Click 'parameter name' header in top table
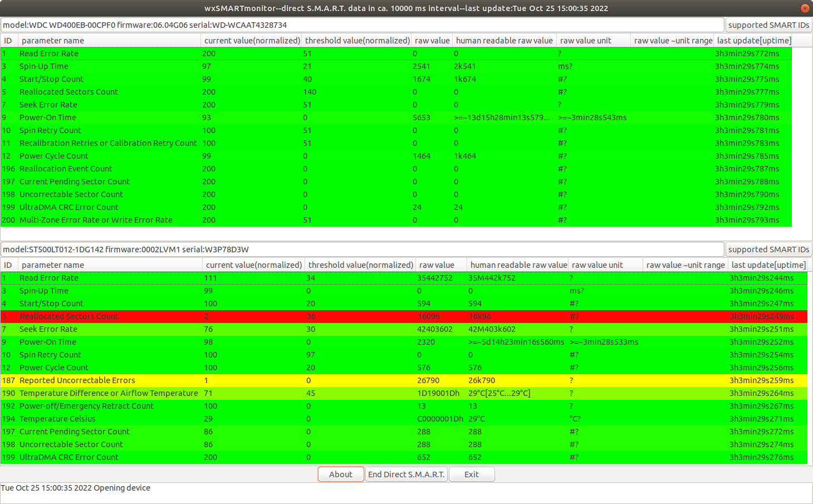The width and height of the screenshot is (813, 504). (x=109, y=41)
